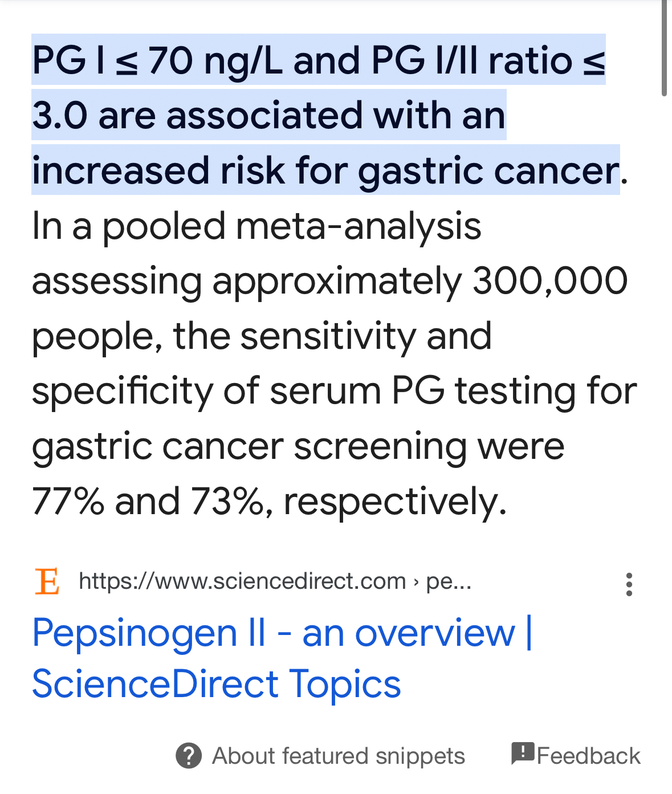Click the question mark help icon
Image resolution: width=672 pixels, height=794 pixels.
point(189,756)
